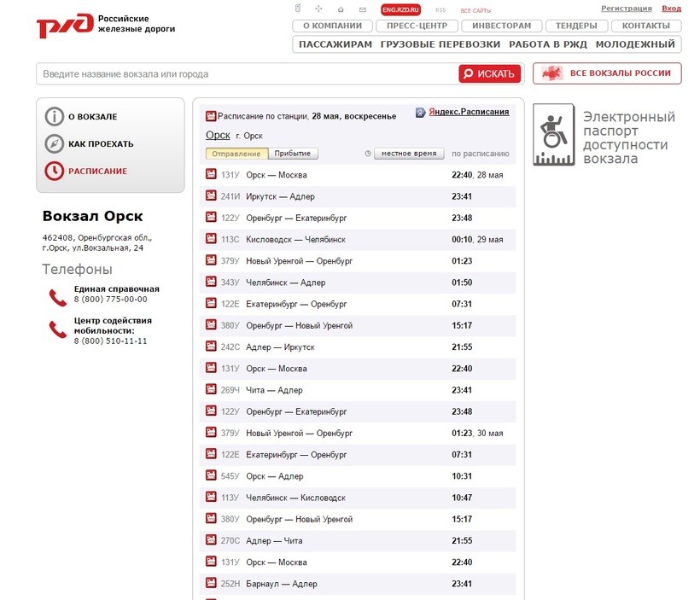Open the Яндекс.Расписания link
The height and width of the screenshot is (600, 700).
pos(469,112)
